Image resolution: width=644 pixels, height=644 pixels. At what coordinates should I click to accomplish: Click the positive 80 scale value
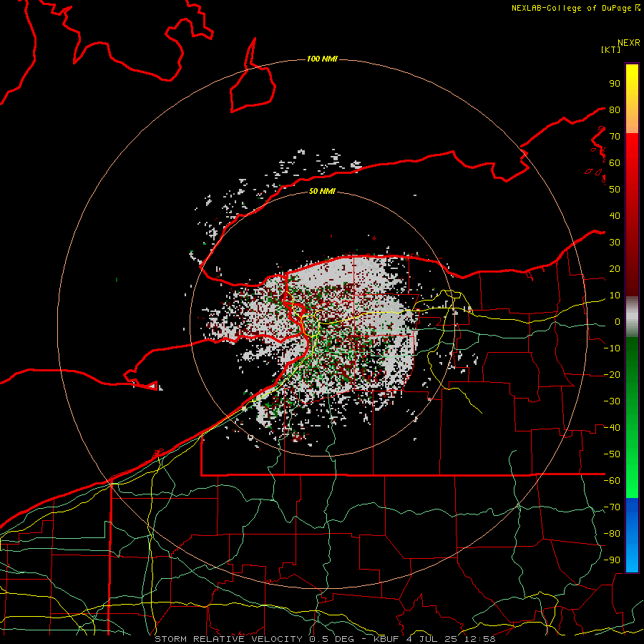[615, 110]
